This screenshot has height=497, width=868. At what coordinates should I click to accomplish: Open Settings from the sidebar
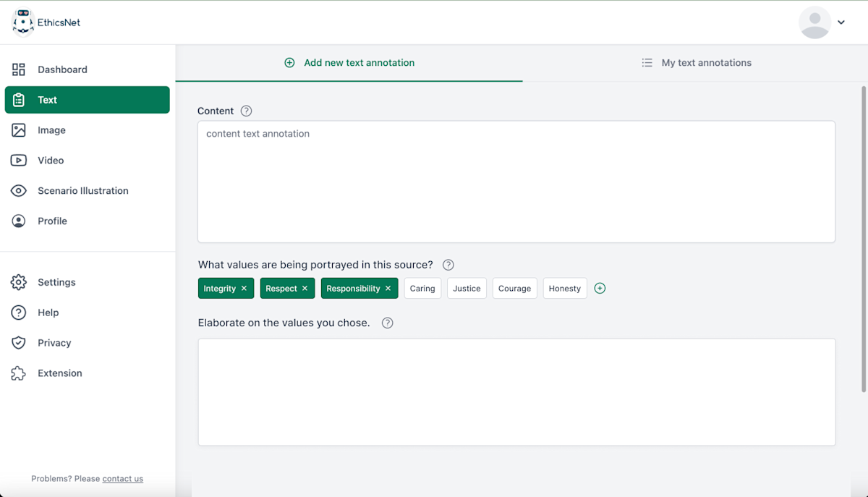pos(88,282)
